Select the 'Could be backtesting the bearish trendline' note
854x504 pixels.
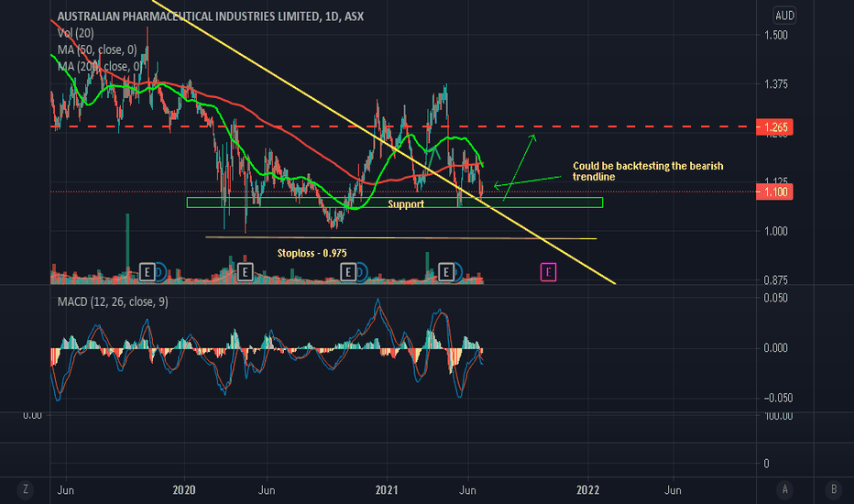click(x=648, y=171)
